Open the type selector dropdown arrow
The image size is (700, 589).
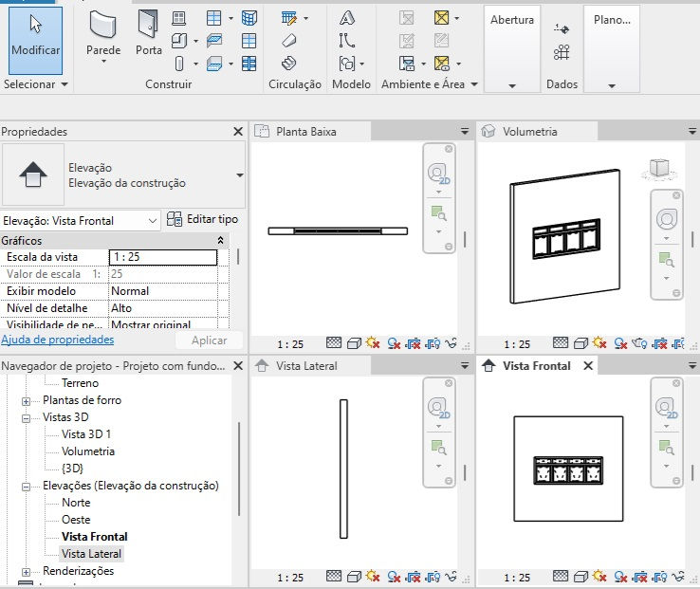pyautogui.click(x=240, y=175)
